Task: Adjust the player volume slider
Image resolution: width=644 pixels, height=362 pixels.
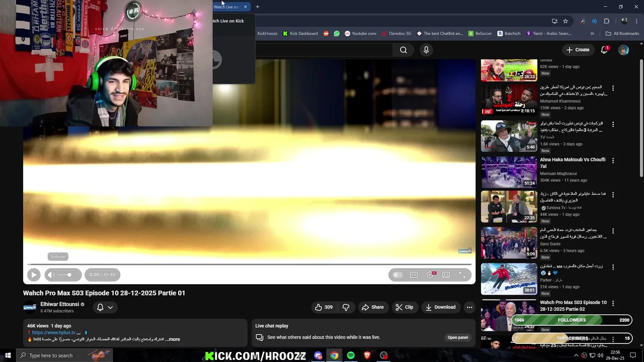Action: click(x=65, y=275)
